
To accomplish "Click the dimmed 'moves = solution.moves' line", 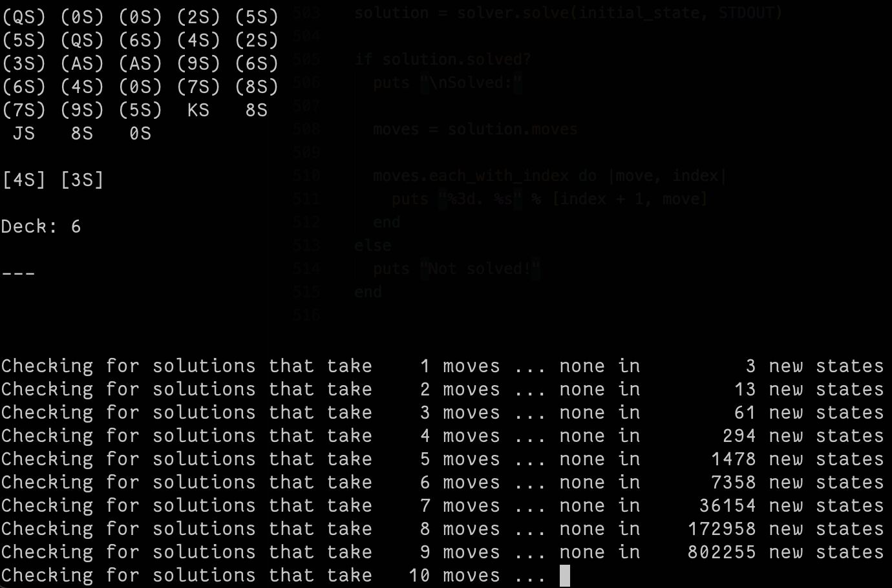I will point(475,129).
